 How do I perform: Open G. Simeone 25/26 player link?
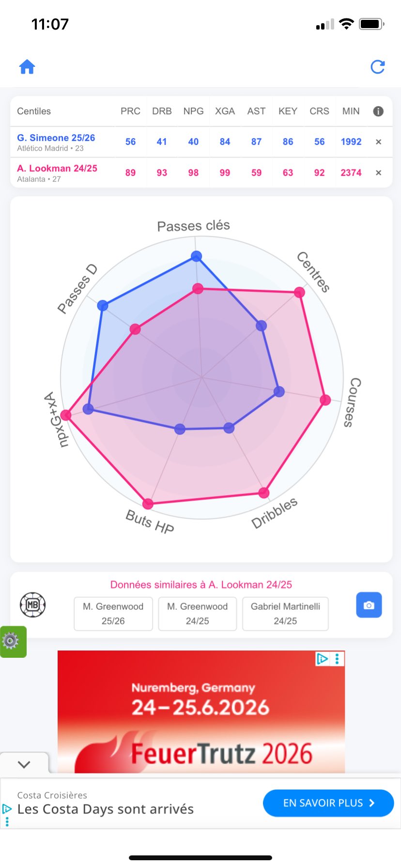pyautogui.click(x=56, y=138)
